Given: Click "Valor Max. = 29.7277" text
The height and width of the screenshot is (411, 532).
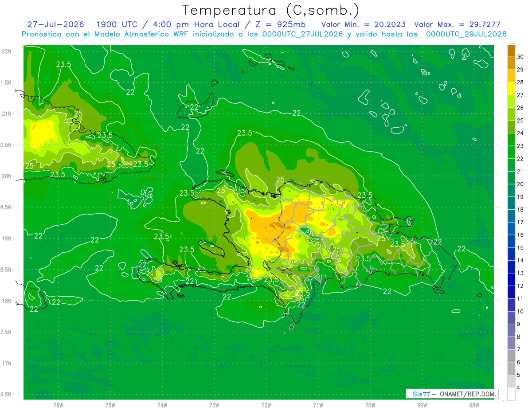Looking at the screenshot, I should [x=457, y=24].
